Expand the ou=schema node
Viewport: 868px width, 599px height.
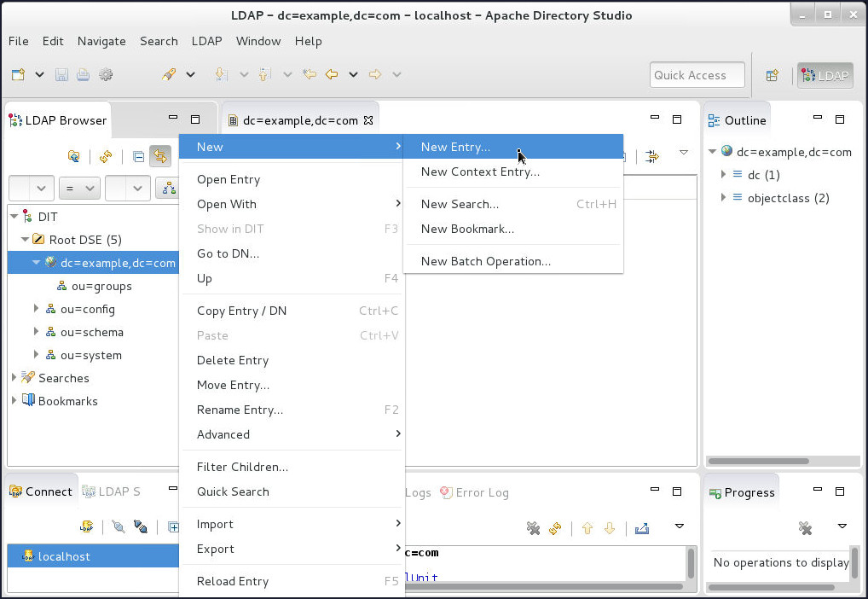(36, 331)
